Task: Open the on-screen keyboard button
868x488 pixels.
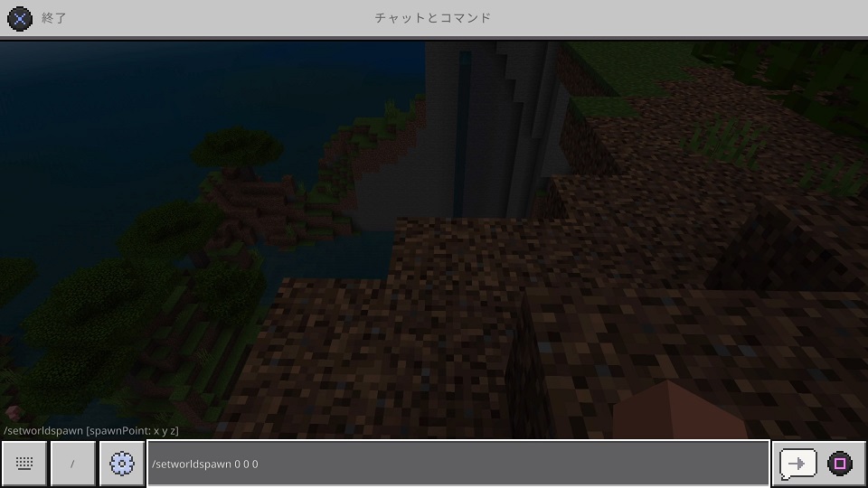Action: click(x=24, y=464)
